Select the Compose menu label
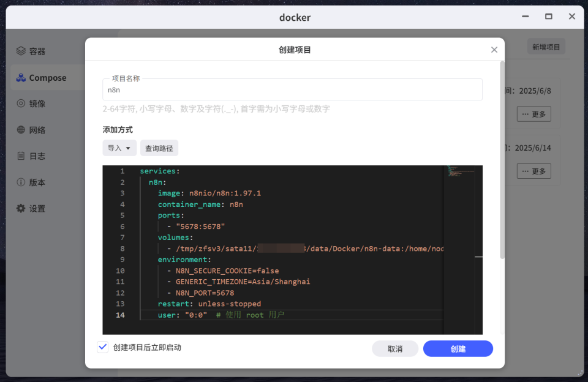The image size is (588, 382). coord(48,78)
